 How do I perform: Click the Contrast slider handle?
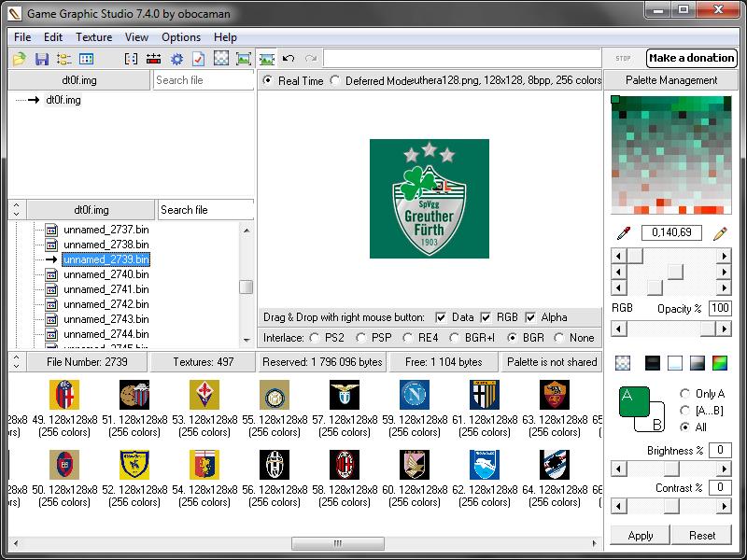[671, 506]
